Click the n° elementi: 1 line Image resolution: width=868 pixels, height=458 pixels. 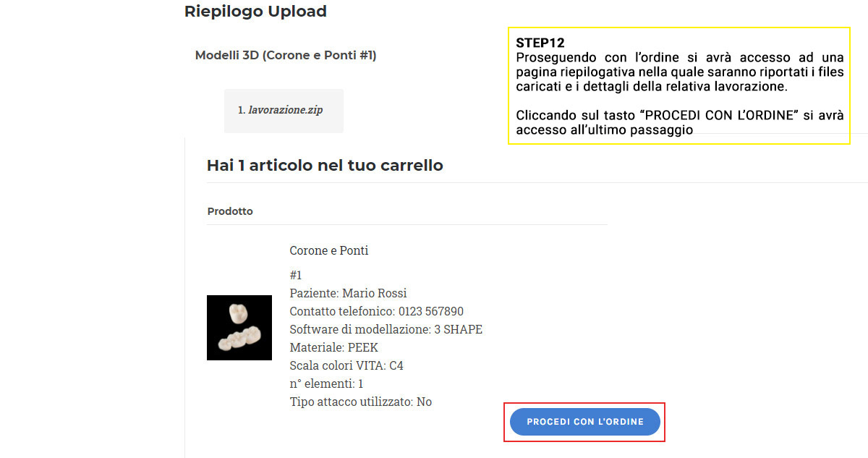tap(326, 383)
